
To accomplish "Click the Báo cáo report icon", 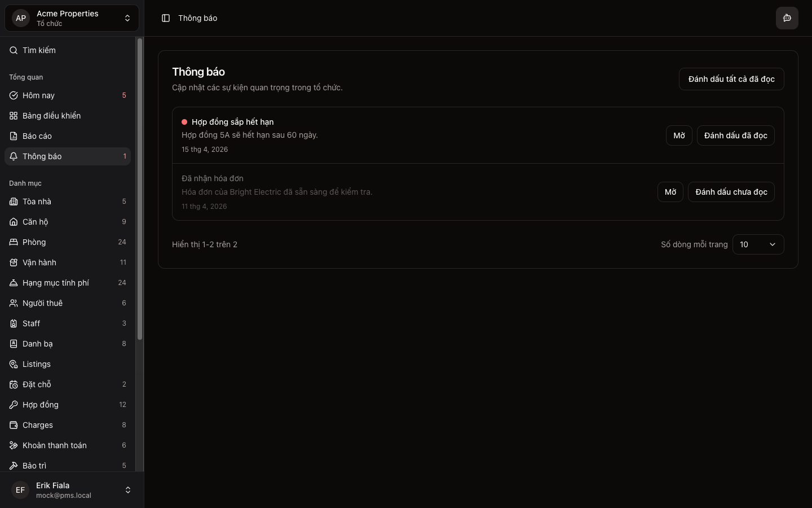I will (x=14, y=136).
